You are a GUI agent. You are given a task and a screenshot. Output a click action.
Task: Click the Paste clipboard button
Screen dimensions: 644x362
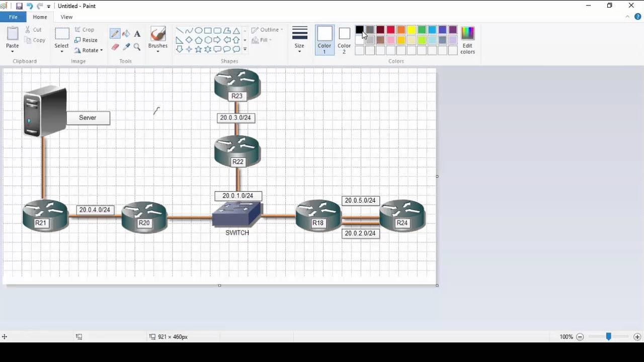(13, 34)
